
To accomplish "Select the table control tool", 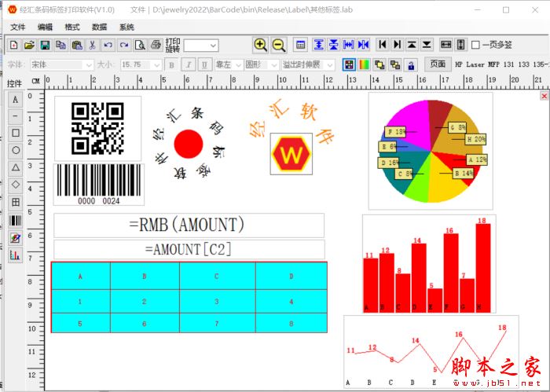I will pyautogui.click(x=16, y=202).
